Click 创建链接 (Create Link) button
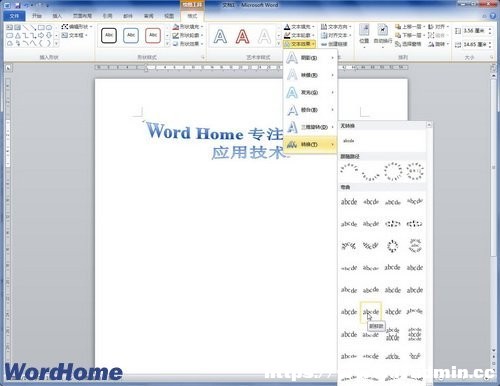Screen dimensions: 500x386 (x=334, y=44)
